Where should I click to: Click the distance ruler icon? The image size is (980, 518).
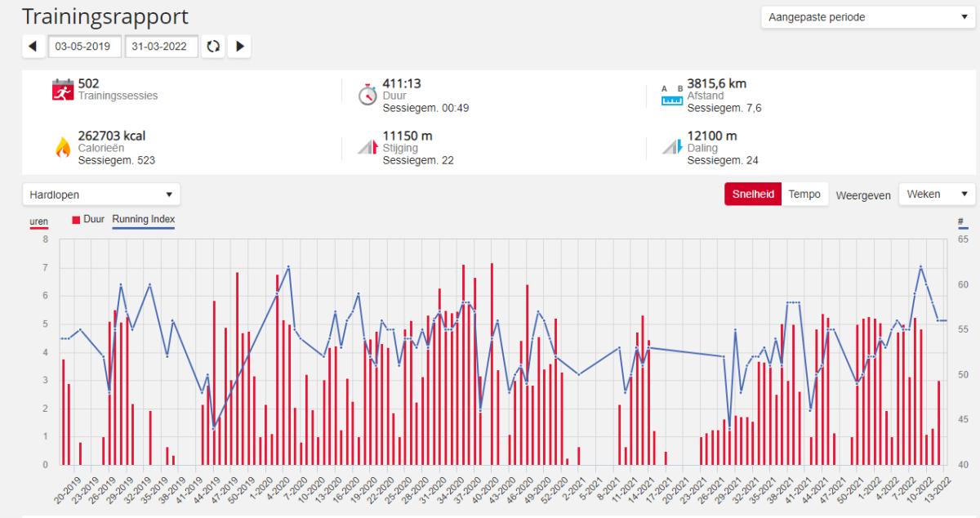tap(671, 95)
